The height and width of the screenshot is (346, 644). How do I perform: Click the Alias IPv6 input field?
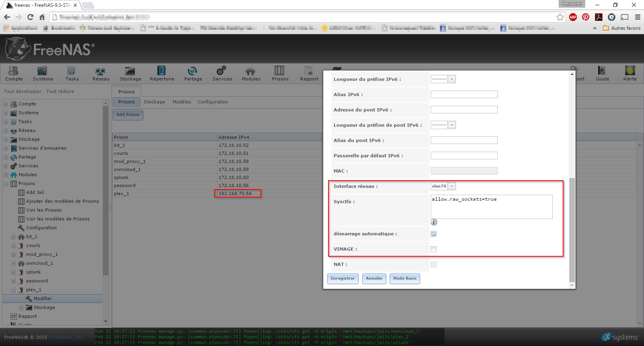(x=464, y=95)
